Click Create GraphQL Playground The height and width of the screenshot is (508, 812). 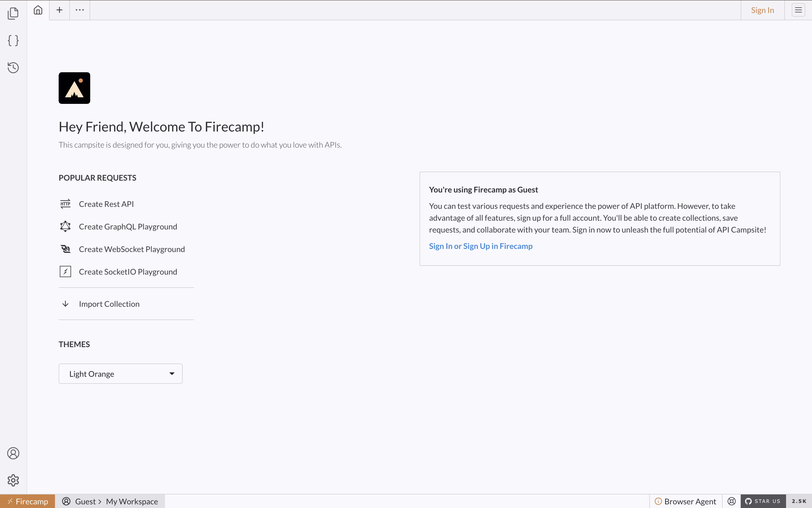(x=128, y=226)
